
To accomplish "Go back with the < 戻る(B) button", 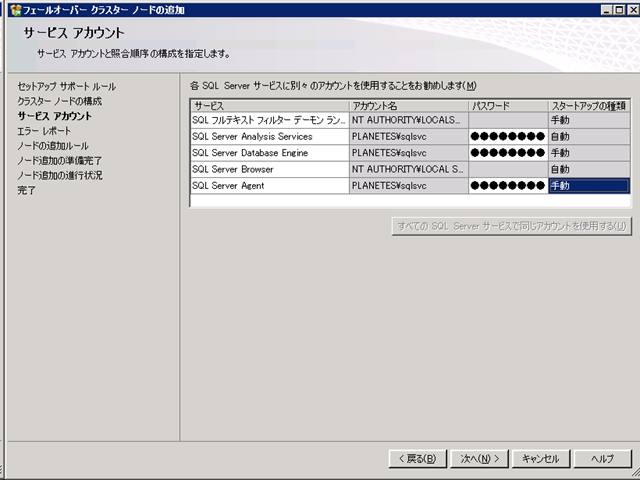I will [418, 459].
